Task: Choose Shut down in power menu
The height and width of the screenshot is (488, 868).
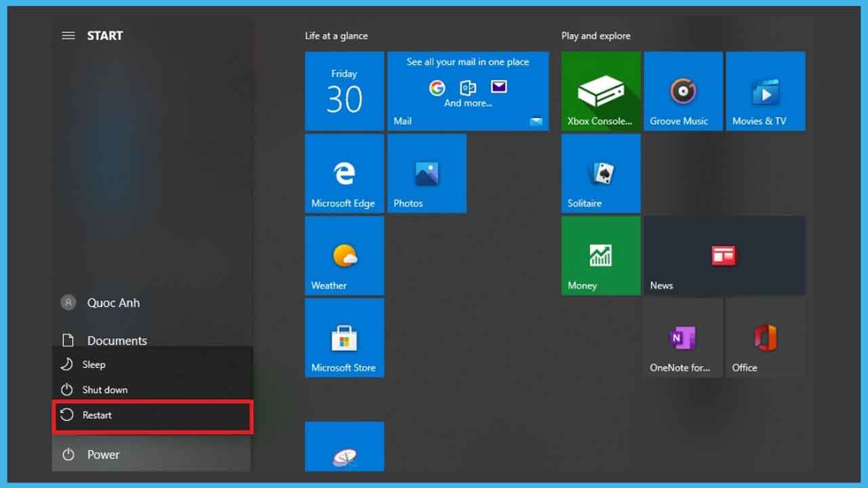Action: coord(104,390)
